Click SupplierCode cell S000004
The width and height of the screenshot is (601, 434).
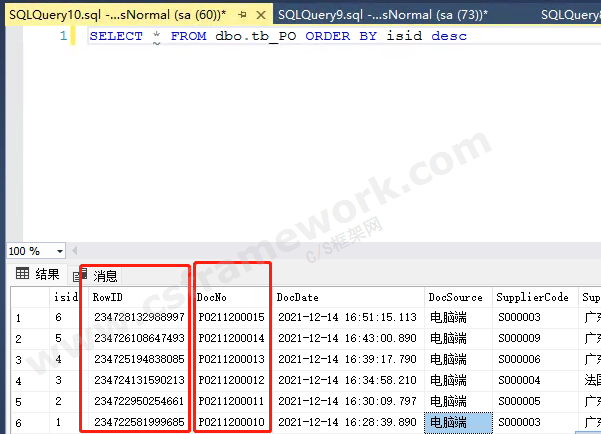click(519, 380)
